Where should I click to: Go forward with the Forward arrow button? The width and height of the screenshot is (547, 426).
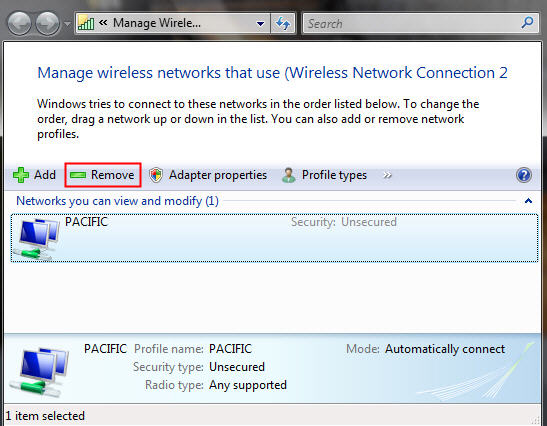pyautogui.click(x=48, y=23)
